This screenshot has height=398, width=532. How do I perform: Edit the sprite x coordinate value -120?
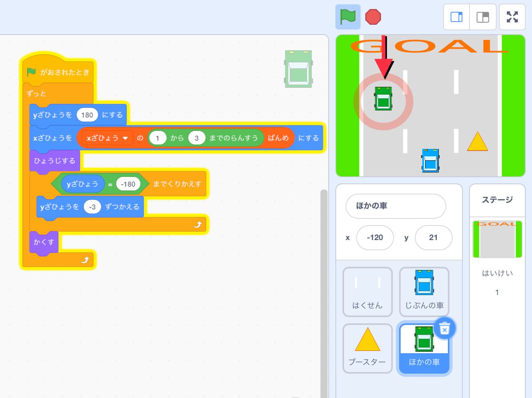click(x=375, y=238)
